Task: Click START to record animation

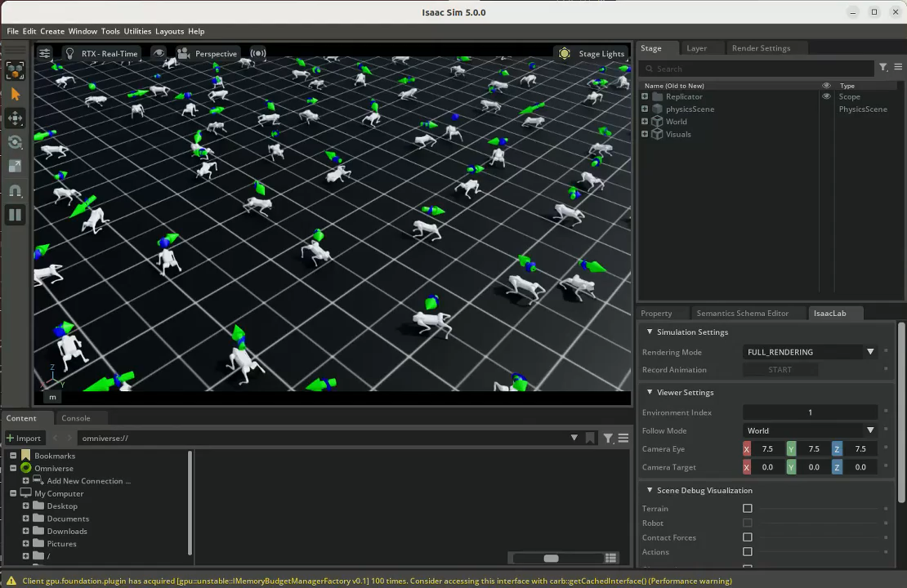Action: coord(780,369)
